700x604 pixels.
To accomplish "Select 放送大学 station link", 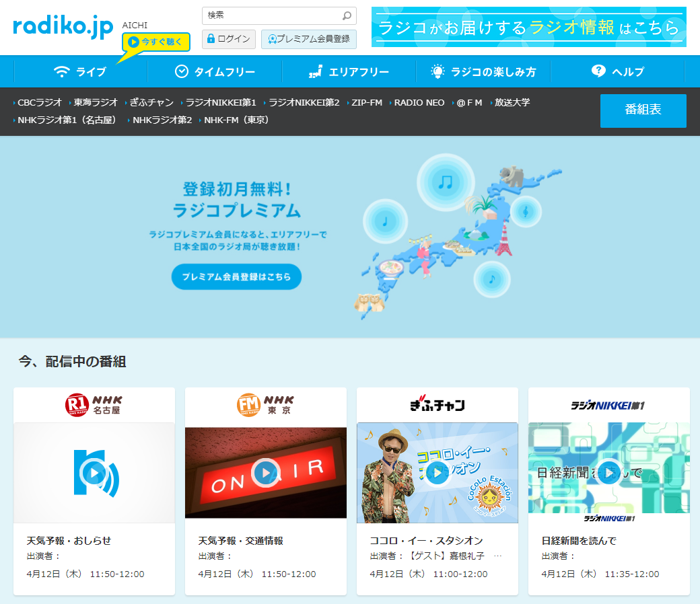I will 512,103.
